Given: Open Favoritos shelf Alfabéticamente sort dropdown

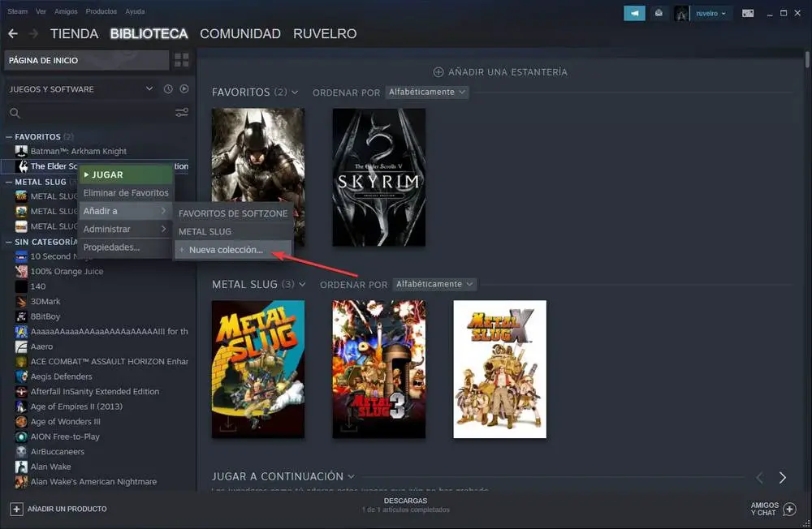Looking at the screenshot, I should (427, 92).
